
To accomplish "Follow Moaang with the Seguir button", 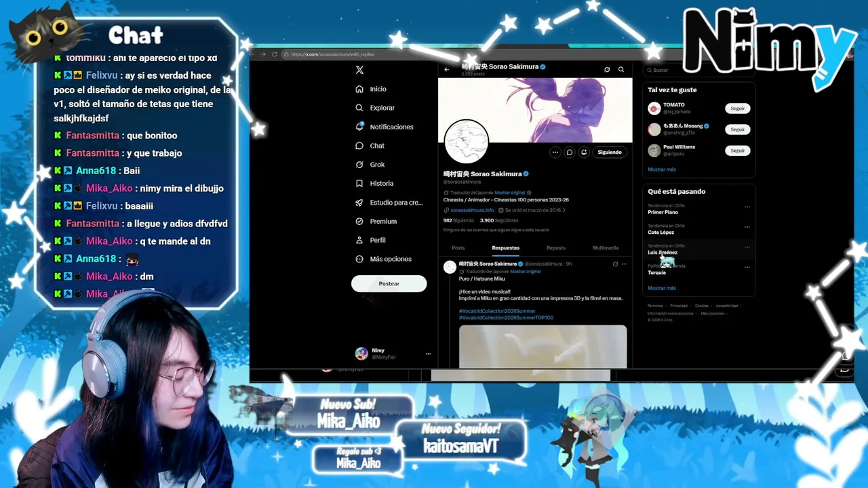I will point(738,129).
